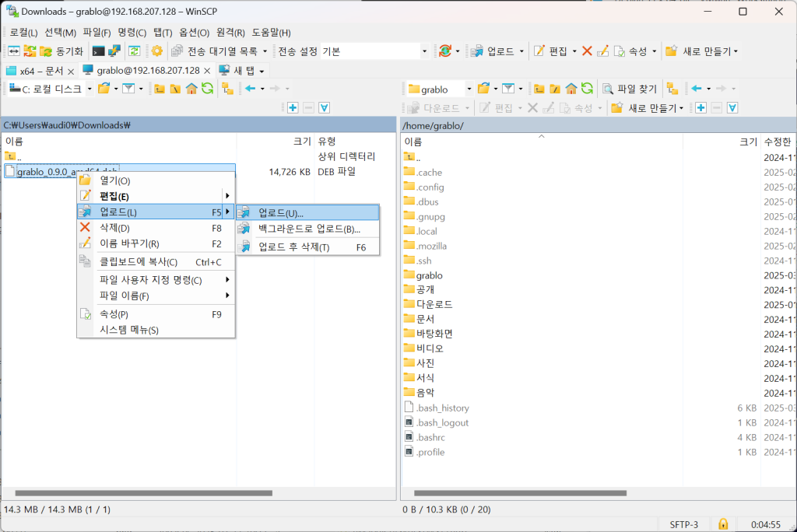The image size is (797, 532).
Task: Open the terminal console icon
Action: (x=99, y=51)
